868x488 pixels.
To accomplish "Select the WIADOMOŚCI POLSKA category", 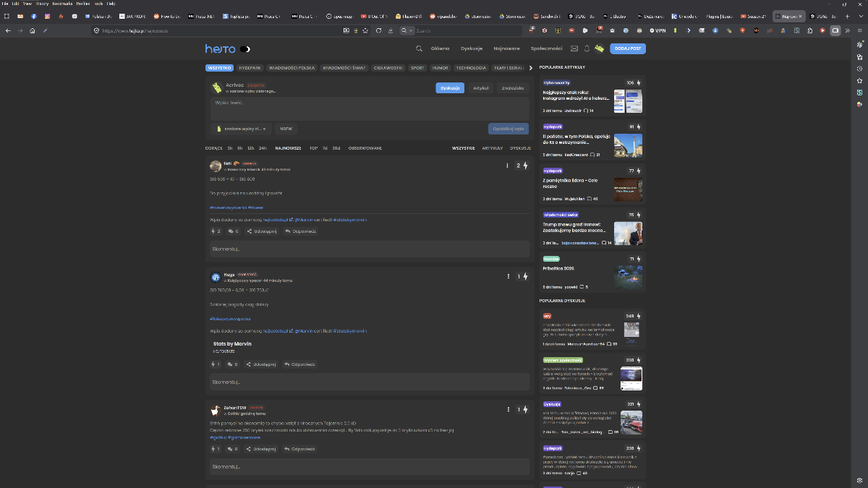I will [x=292, y=68].
